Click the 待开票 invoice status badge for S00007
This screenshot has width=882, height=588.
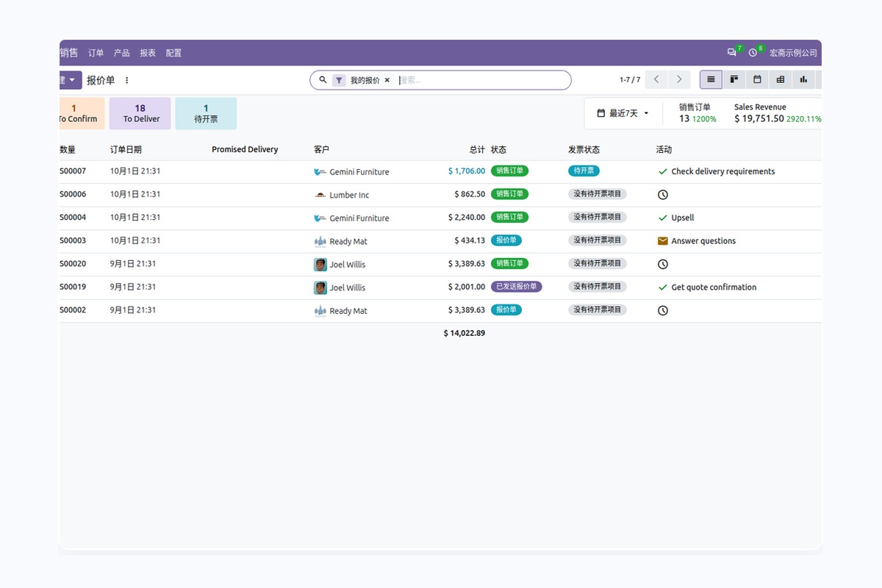[584, 171]
